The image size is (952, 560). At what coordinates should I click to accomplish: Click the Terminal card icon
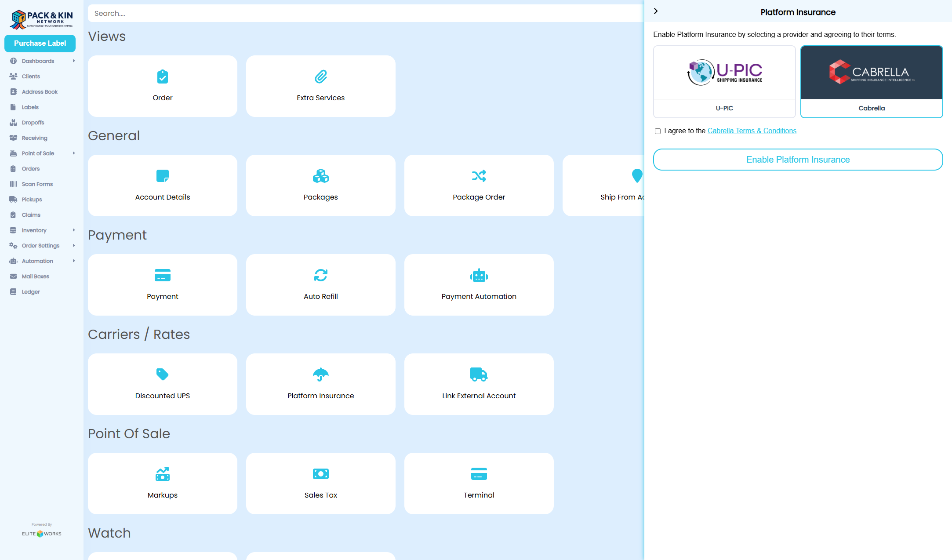(479, 474)
